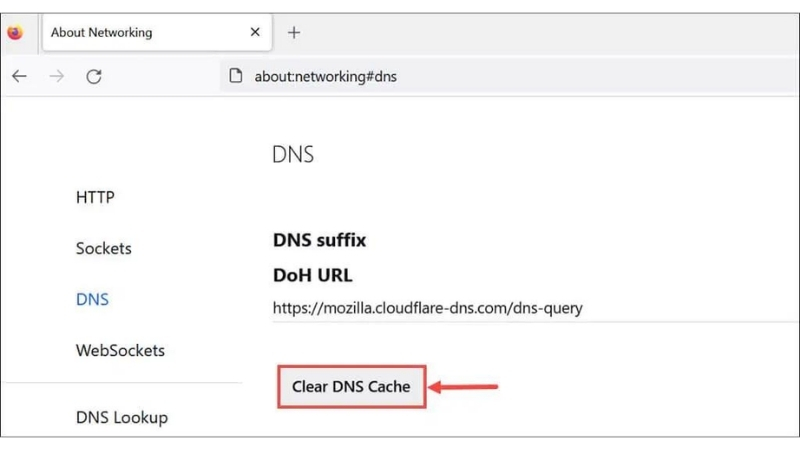Open the HTTP section in sidebar

(95, 197)
